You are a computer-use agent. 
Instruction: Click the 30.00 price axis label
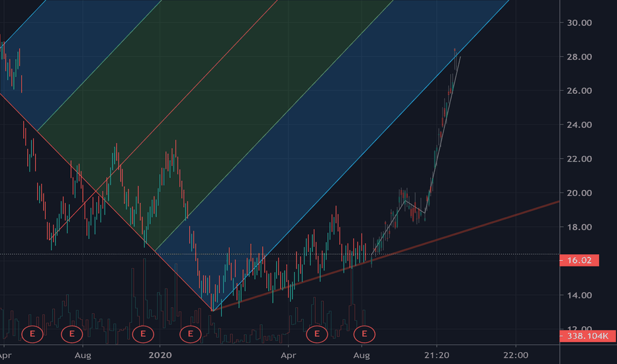tap(579, 23)
